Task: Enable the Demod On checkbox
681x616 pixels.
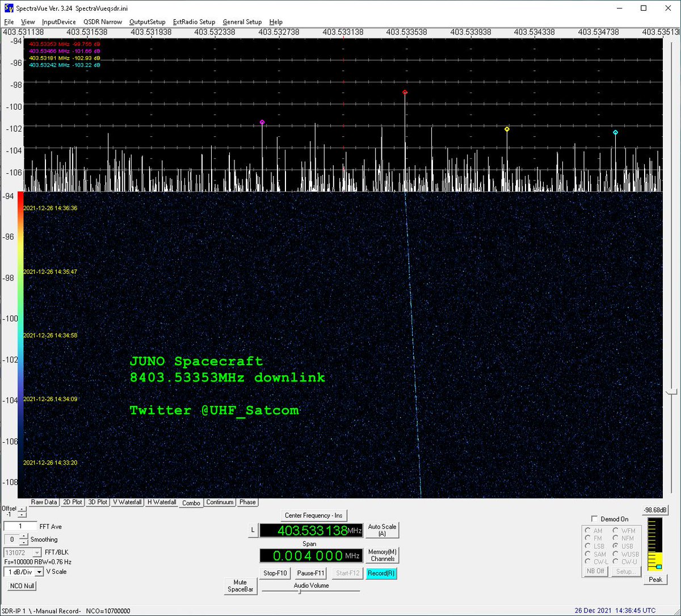Action: (x=594, y=519)
